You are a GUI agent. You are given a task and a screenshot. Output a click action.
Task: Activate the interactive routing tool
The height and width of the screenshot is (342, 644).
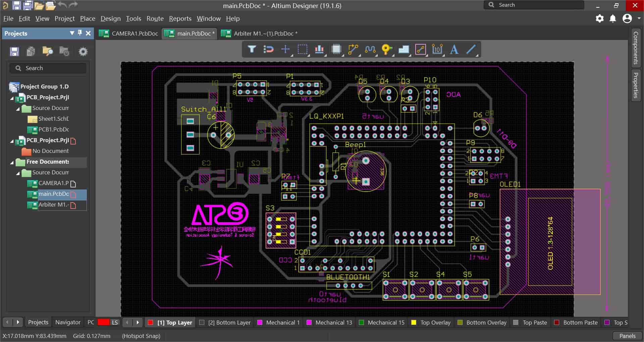(x=353, y=50)
